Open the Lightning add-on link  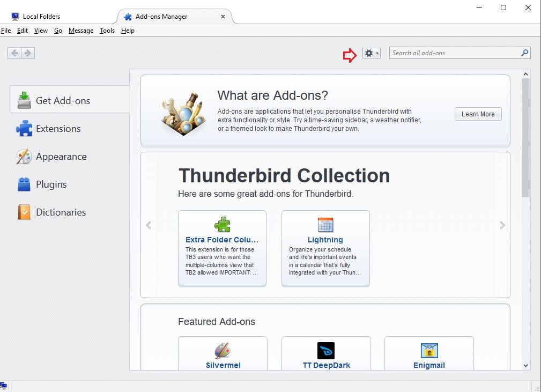[x=325, y=240]
